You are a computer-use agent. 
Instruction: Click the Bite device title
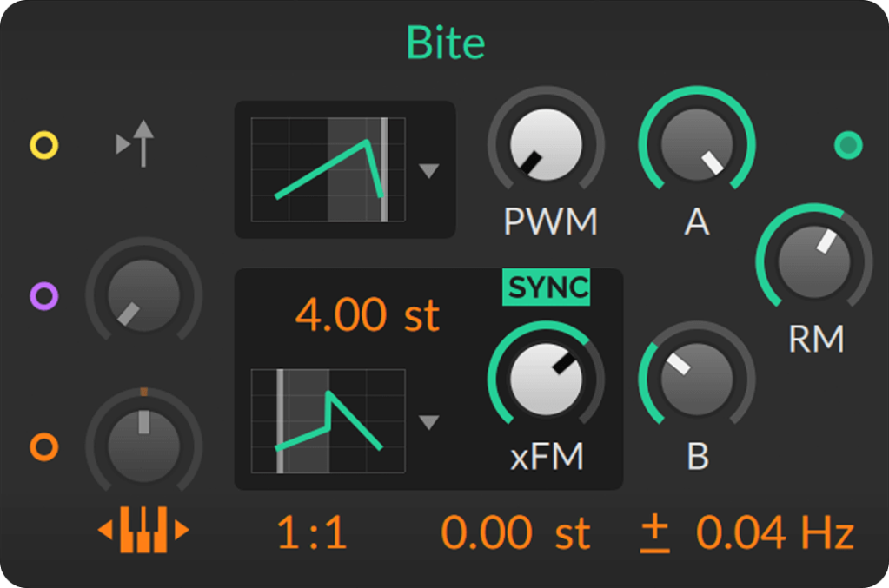tap(445, 43)
